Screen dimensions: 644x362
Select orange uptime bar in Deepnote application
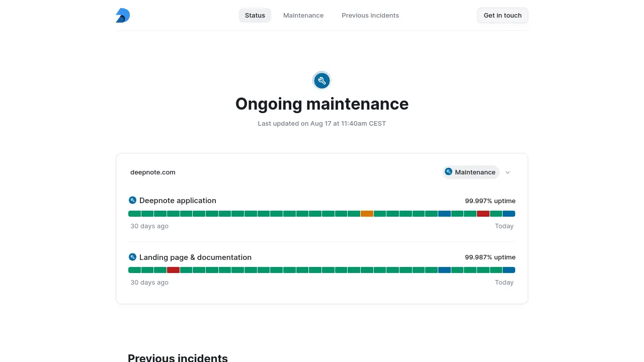coord(367,214)
